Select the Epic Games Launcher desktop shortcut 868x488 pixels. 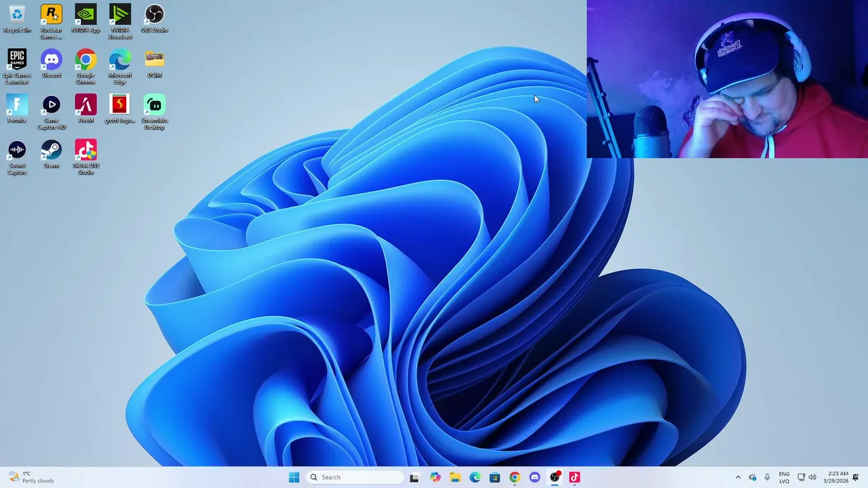coord(17,66)
